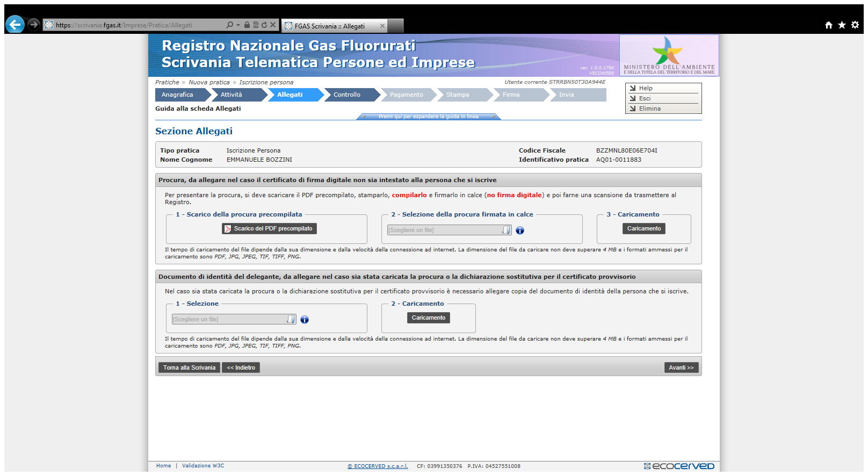This screenshot has width=868, height=476.
Task: Click Elimina in side menu
Action: (663, 109)
